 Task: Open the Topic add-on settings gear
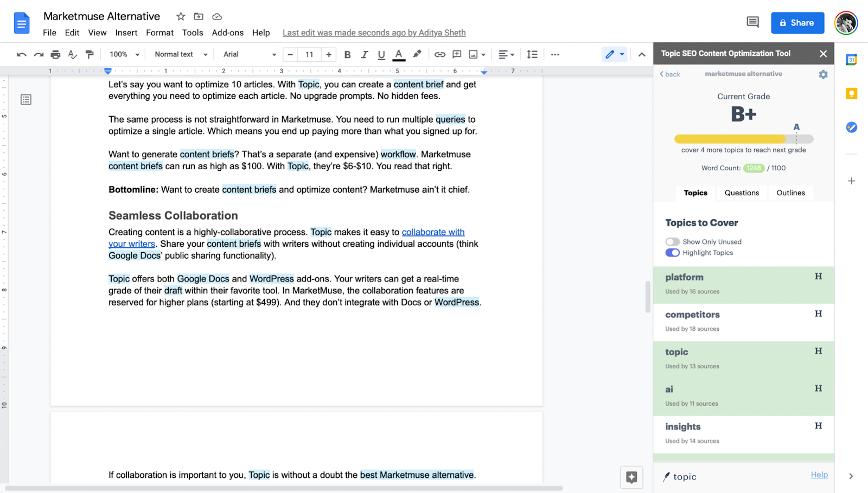point(823,74)
